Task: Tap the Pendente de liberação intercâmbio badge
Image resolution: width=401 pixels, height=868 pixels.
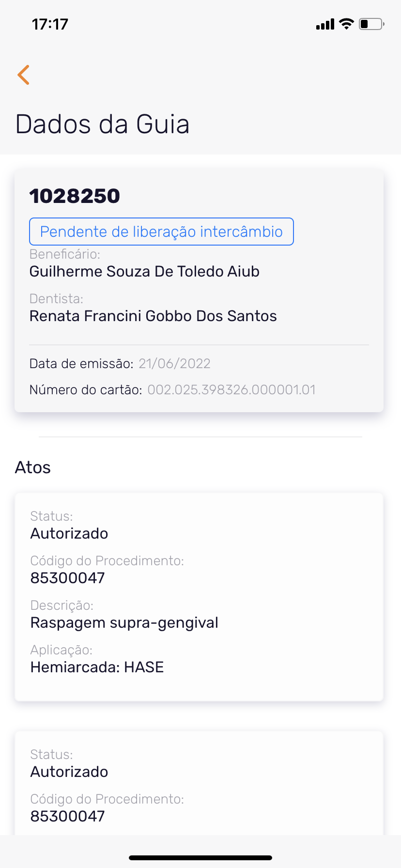Action: tap(161, 232)
